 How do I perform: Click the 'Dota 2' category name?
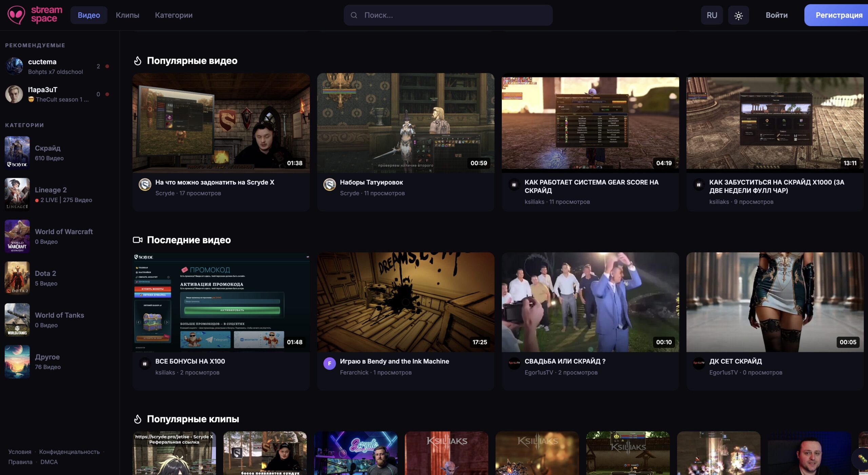click(45, 273)
